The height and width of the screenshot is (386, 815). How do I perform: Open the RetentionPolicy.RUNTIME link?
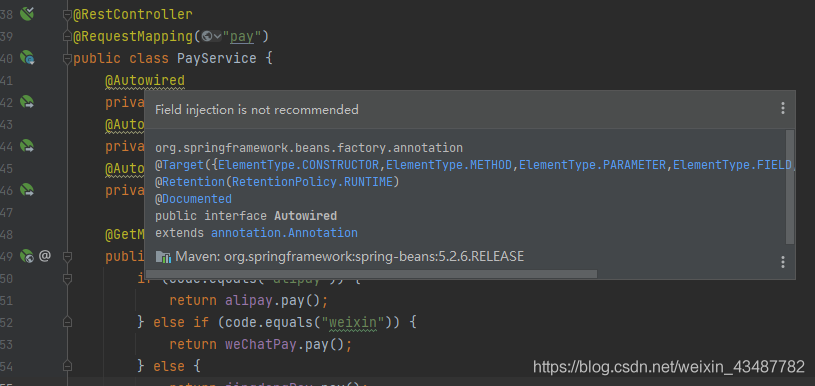coord(312,182)
